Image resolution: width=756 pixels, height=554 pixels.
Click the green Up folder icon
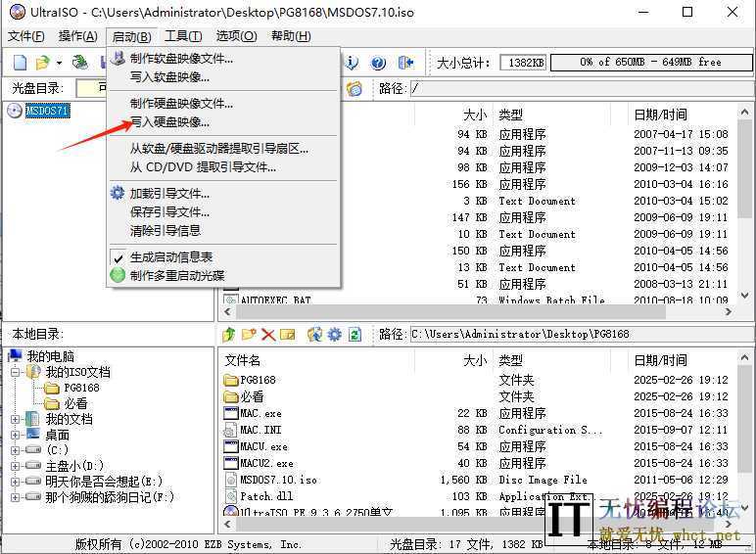pos(229,335)
